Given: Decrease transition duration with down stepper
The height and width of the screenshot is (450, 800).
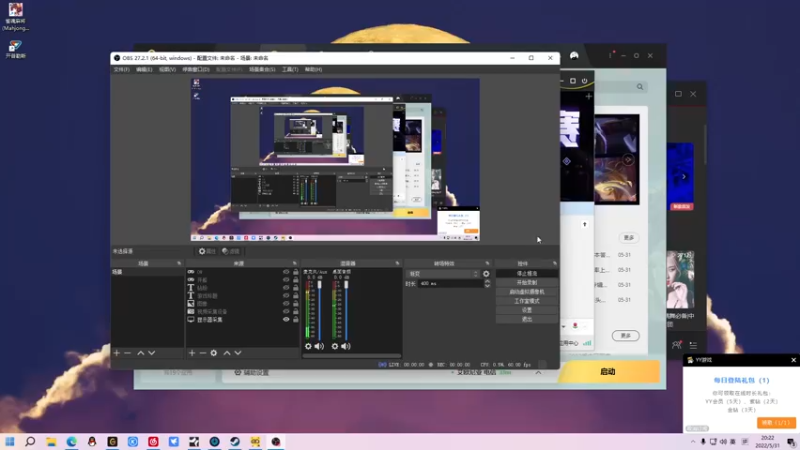Looking at the screenshot, I should 487,286.
